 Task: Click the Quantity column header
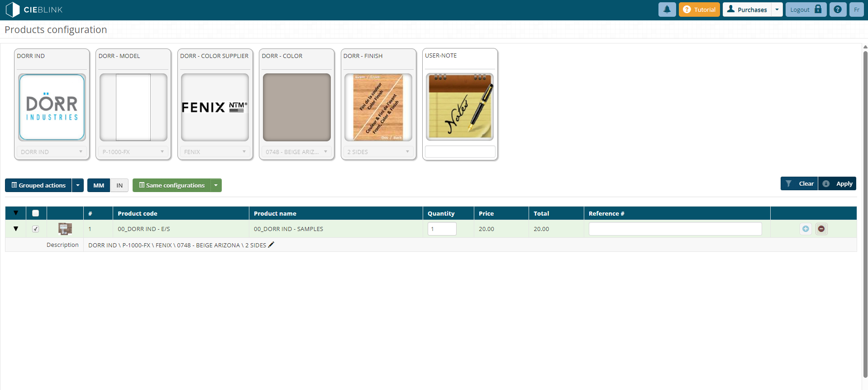[x=448, y=213]
